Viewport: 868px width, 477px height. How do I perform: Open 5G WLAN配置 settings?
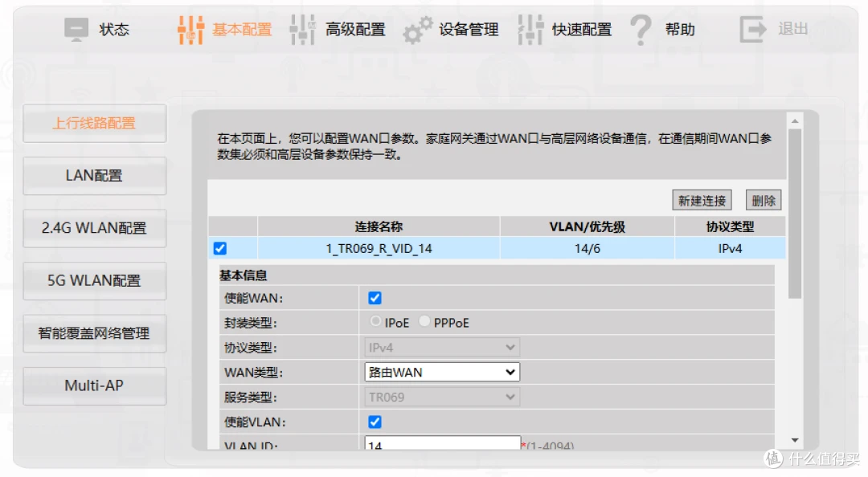(x=95, y=281)
